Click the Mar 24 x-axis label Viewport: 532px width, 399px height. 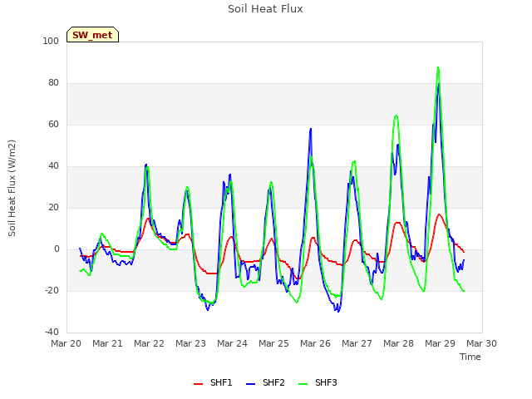[x=233, y=343]
